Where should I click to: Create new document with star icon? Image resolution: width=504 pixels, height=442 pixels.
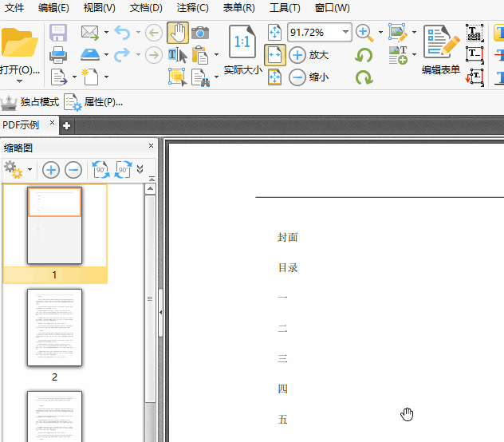tap(89, 77)
